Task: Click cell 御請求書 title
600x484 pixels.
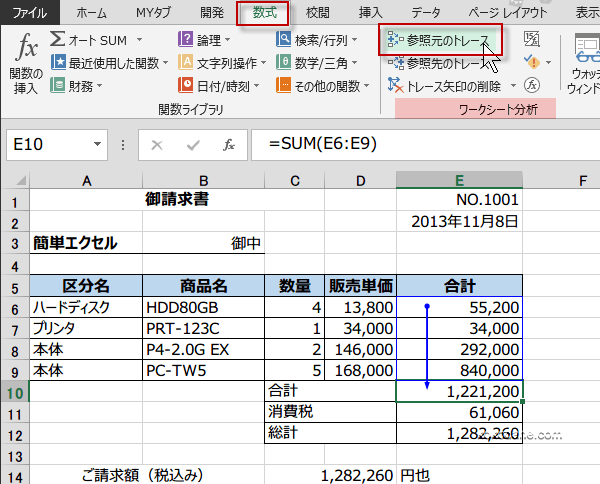Action: [x=177, y=199]
